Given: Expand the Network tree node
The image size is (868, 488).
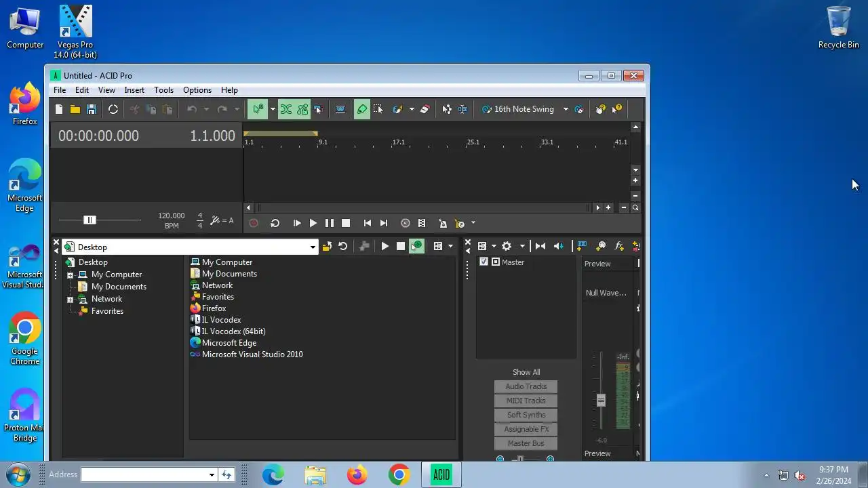Looking at the screenshot, I should click(70, 300).
